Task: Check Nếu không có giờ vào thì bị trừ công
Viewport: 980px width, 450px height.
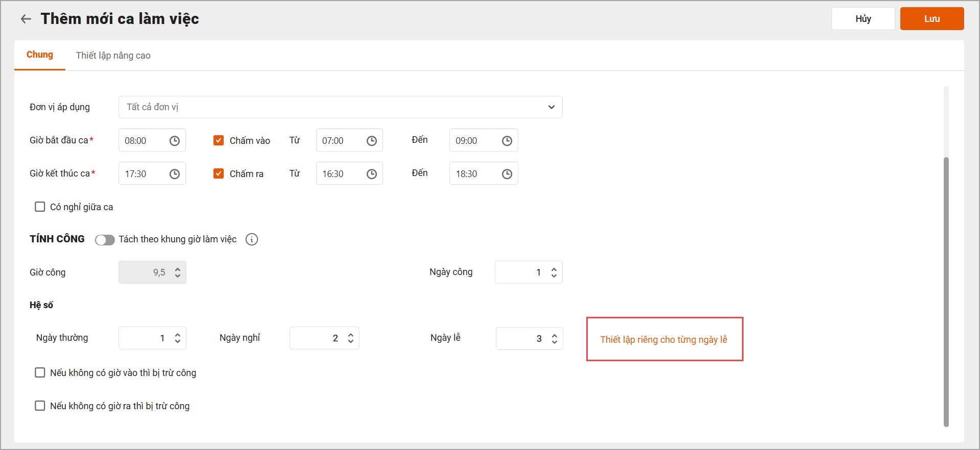Action: 40,372
